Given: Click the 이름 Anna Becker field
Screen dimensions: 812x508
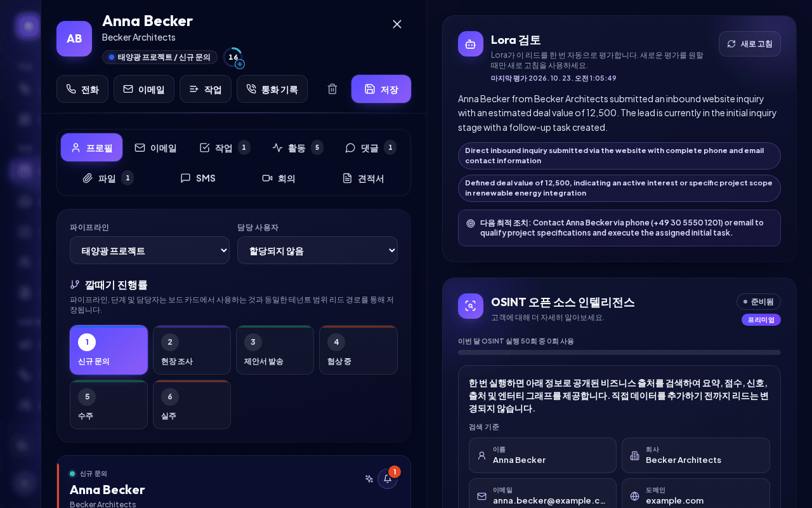Looking at the screenshot, I should 542,455.
